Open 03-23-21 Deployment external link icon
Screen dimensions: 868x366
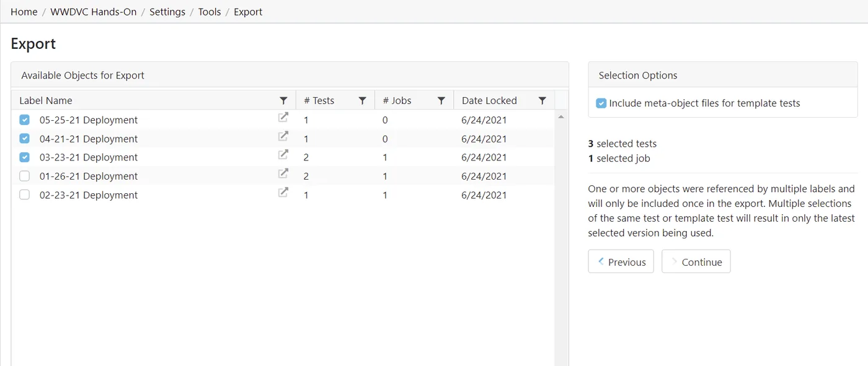pos(283,154)
